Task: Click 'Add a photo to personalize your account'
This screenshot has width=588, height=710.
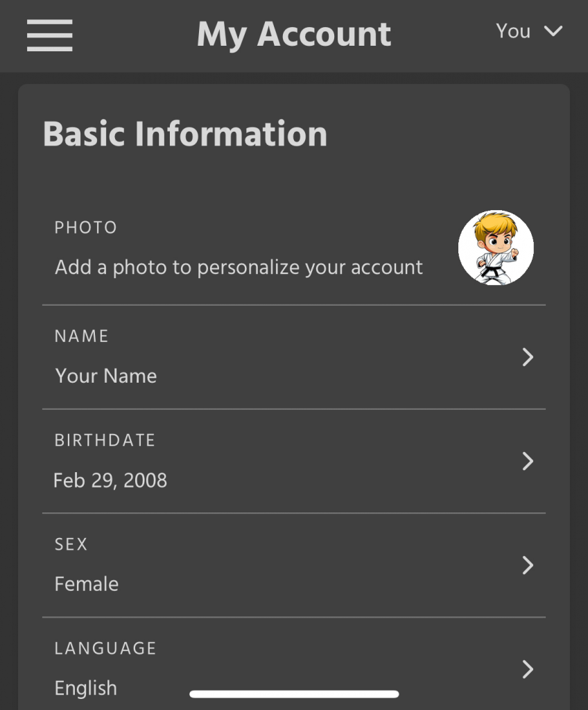Action: pos(239,268)
